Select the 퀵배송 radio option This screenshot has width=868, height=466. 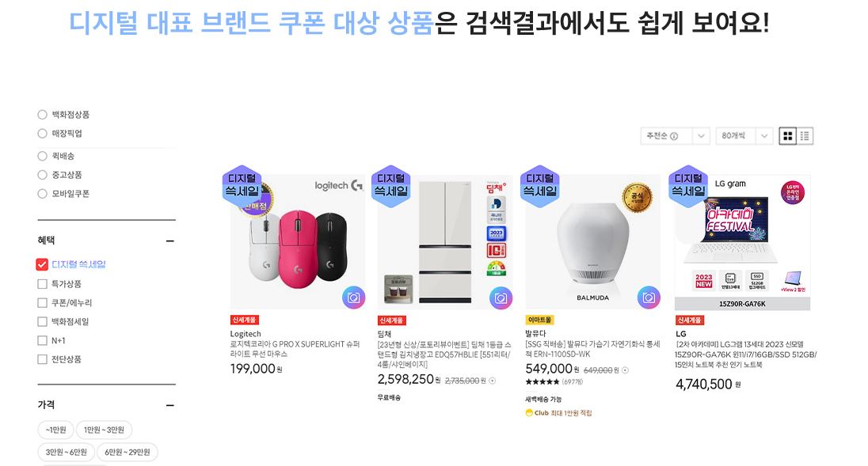[42, 156]
